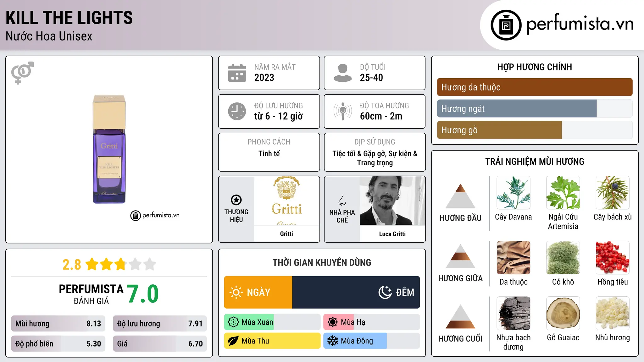Click the Gritti brand name link

[x=286, y=234]
